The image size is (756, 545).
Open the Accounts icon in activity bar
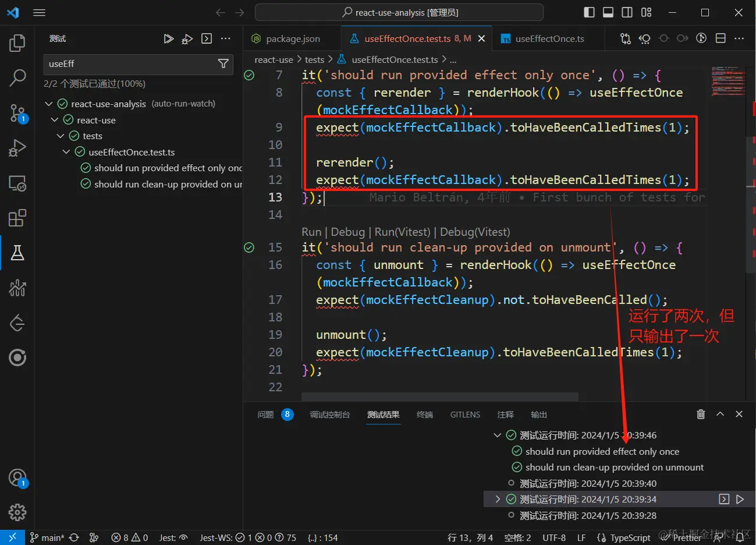point(17,478)
